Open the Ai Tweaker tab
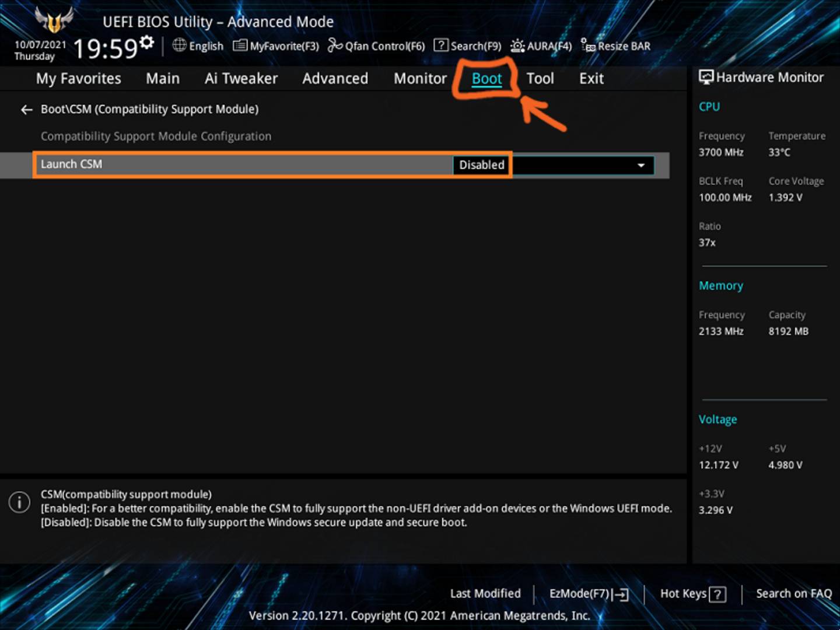This screenshot has width=840, height=630. (x=241, y=79)
